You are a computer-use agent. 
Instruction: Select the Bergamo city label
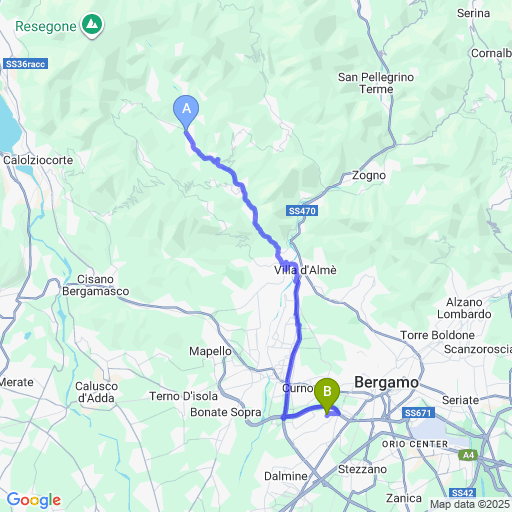pos(386,382)
